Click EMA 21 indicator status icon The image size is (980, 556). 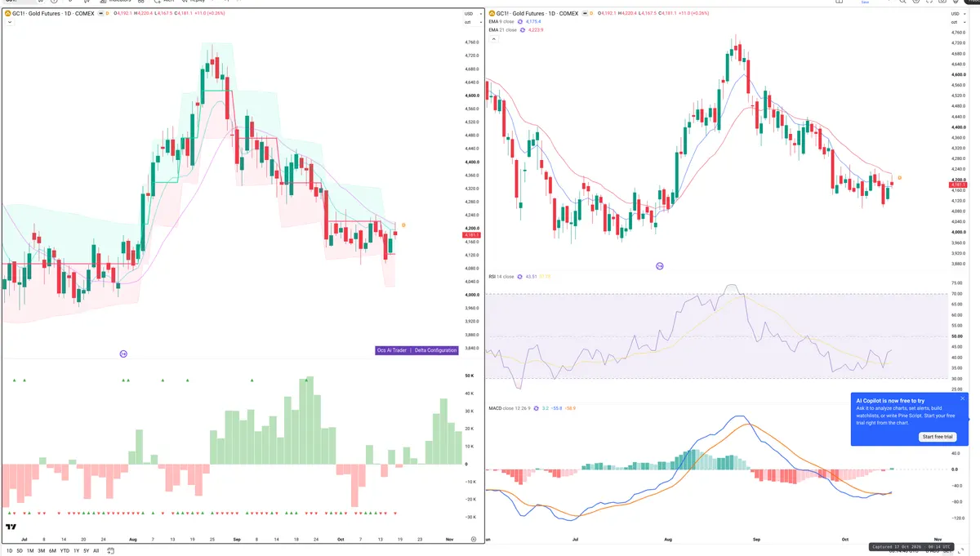pos(522,29)
